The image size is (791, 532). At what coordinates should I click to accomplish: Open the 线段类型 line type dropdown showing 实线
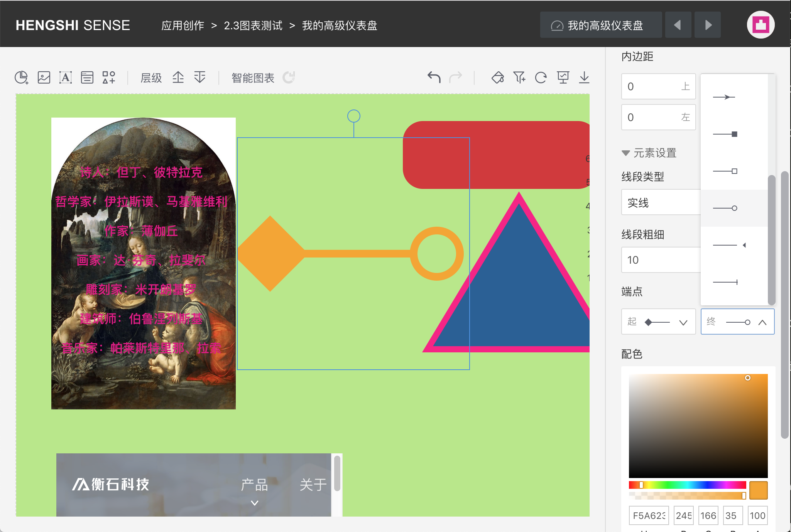(x=661, y=202)
